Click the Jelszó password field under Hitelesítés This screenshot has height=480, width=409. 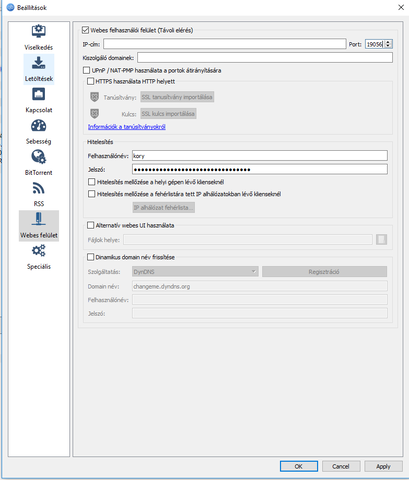pyautogui.click(x=260, y=169)
